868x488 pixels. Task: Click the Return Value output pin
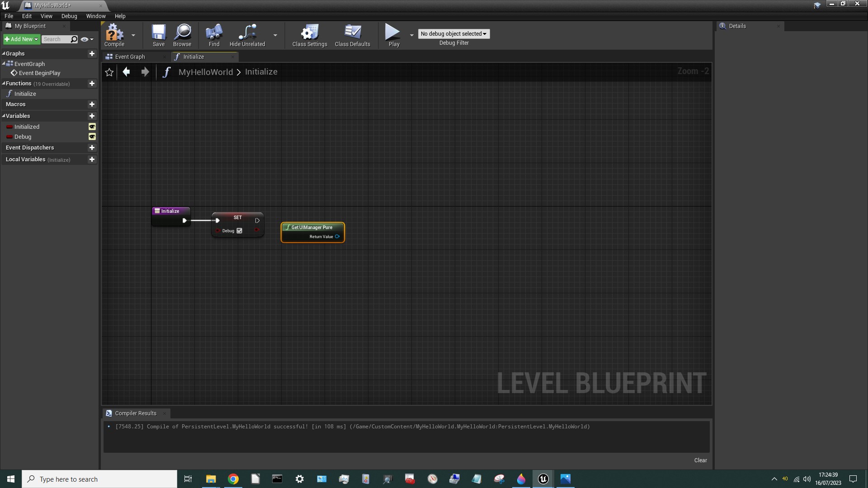click(337, 237)
